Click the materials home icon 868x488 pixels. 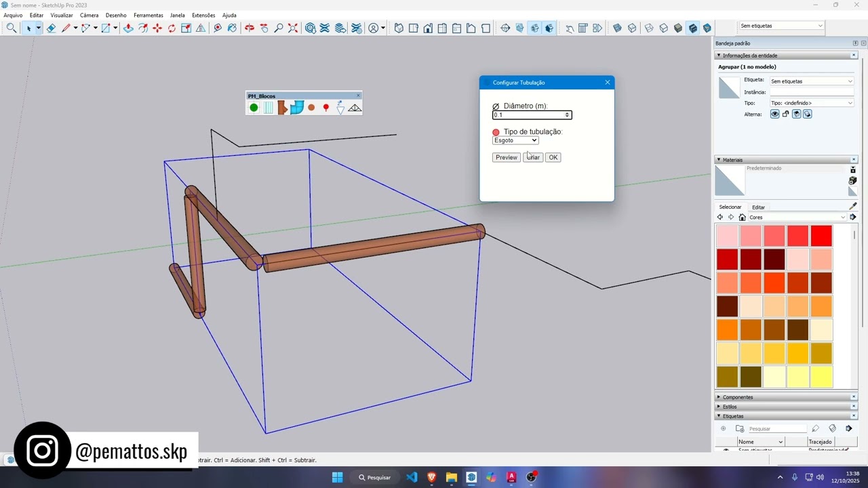pos(742,218)
